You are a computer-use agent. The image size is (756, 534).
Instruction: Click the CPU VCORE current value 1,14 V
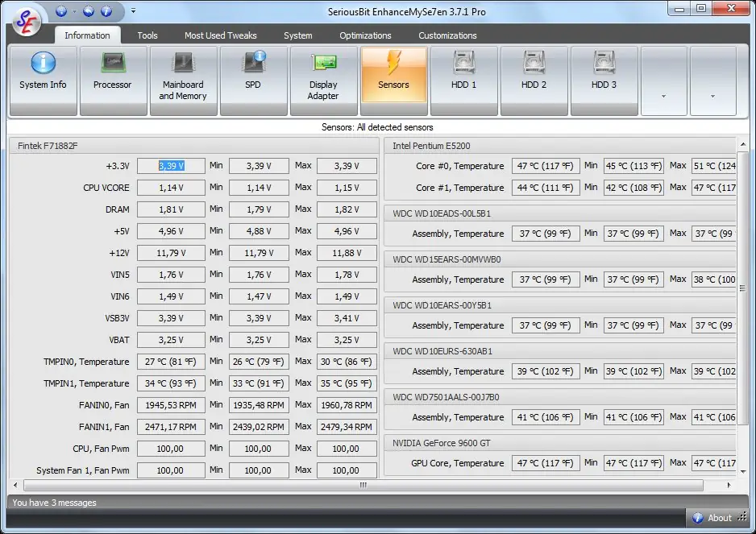pyautogui.click(x=171, y=188)
